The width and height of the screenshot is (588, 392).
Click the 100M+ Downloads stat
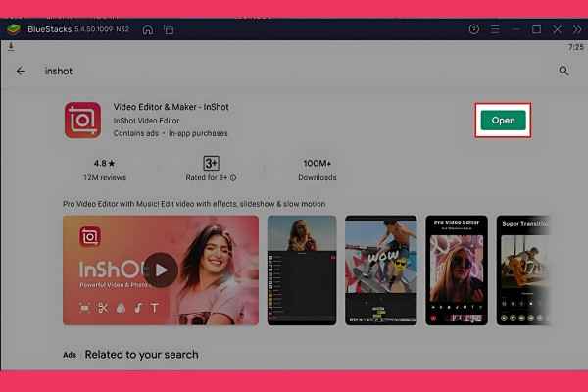point(318,170)
